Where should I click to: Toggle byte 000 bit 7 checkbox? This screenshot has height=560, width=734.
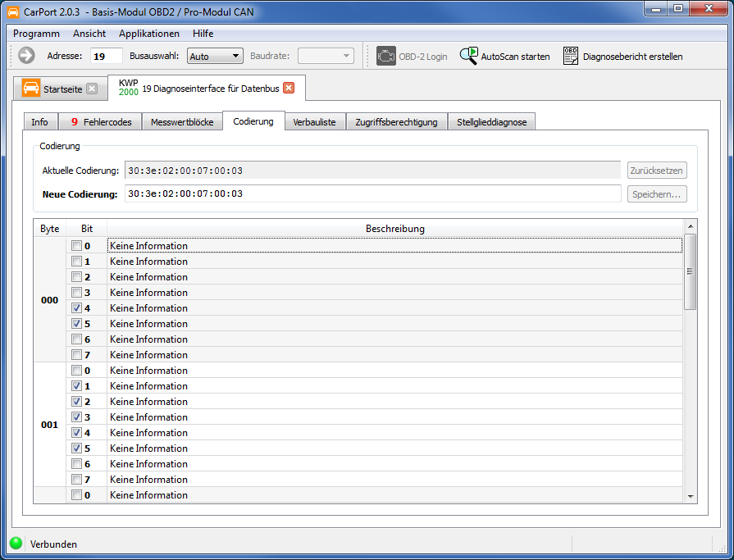77,355
